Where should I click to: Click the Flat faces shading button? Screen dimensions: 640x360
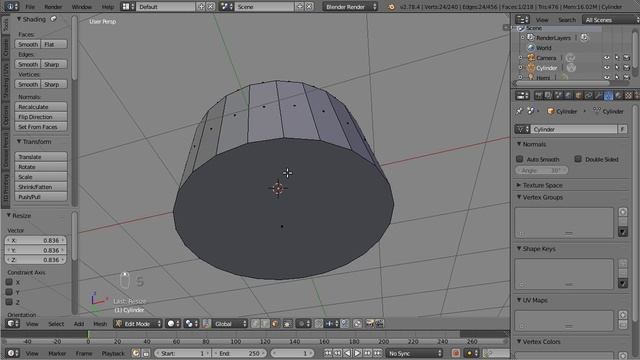coord(54,44)
